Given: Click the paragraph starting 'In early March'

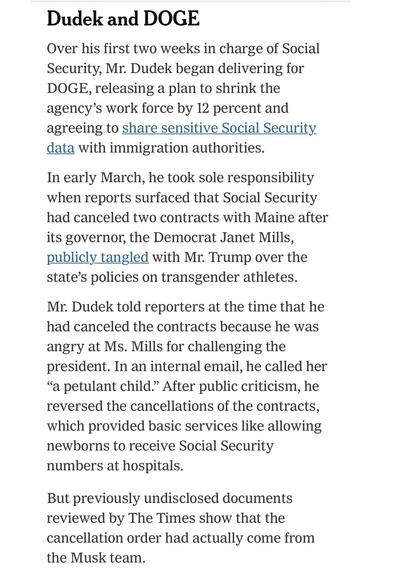Looking at the screenshot, I should pos(187,227).
